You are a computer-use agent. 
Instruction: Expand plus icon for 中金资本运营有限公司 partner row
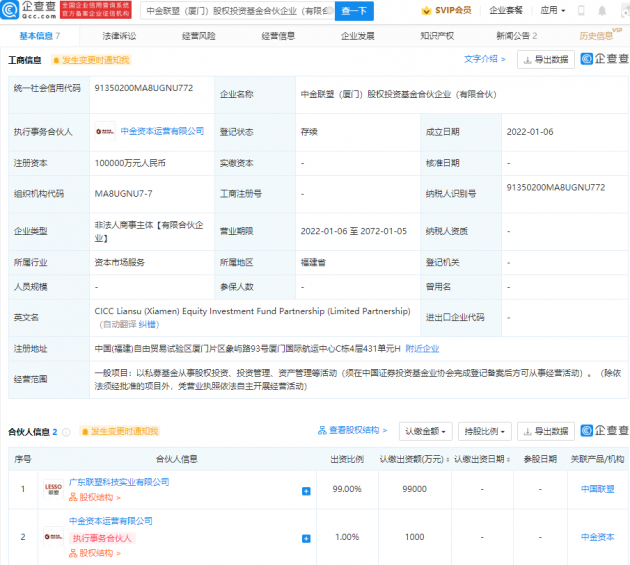(x=306, y=538)
